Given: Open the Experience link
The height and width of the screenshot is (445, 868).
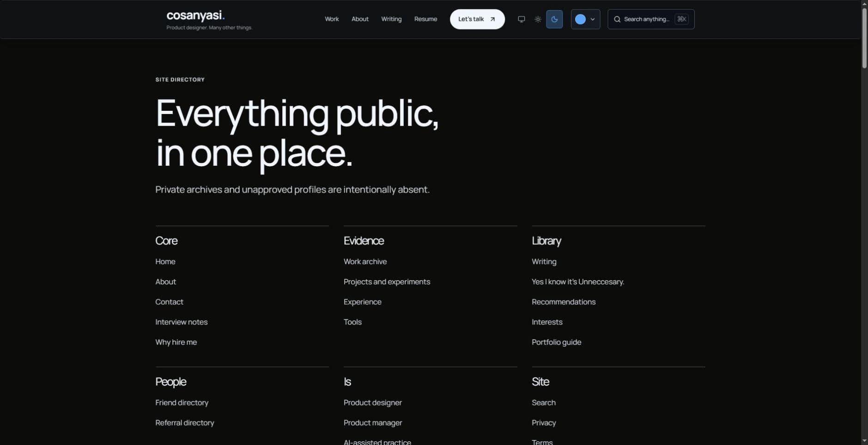Looking at the screenshot, I should [x=362, y=302].
